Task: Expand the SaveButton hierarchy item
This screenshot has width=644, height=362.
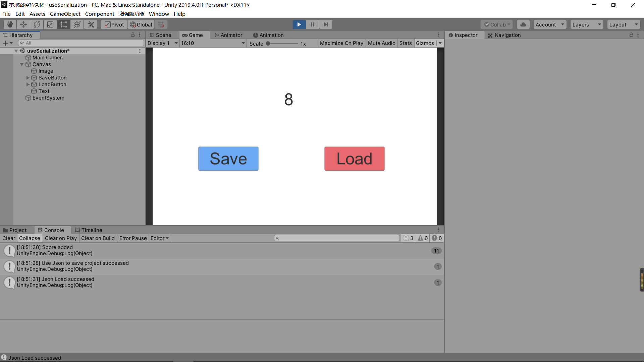Action: pos(28,77)
